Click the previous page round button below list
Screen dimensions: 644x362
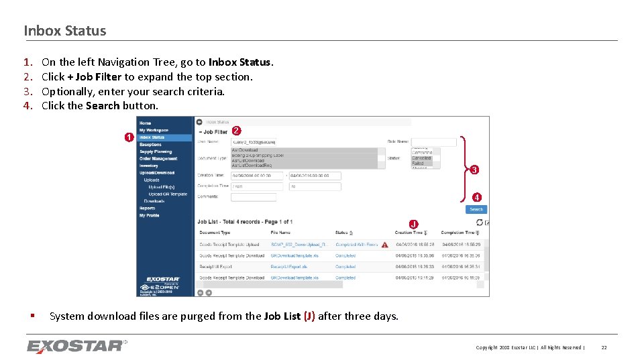click(201, 293)
